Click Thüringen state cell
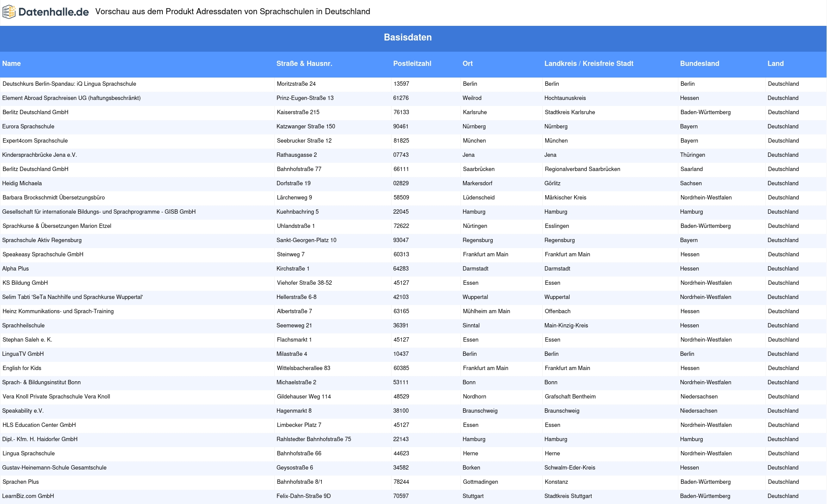 pyautogui.click(x=693, y=155)
